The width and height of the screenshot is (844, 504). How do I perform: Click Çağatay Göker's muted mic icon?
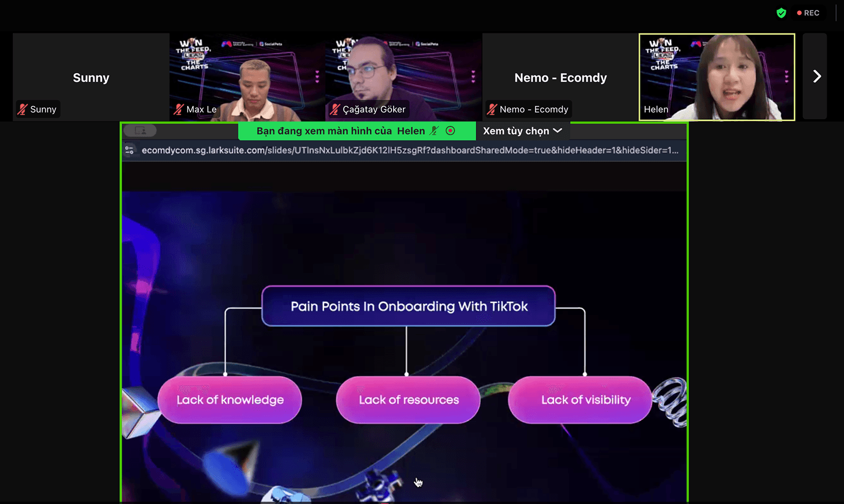335,109
